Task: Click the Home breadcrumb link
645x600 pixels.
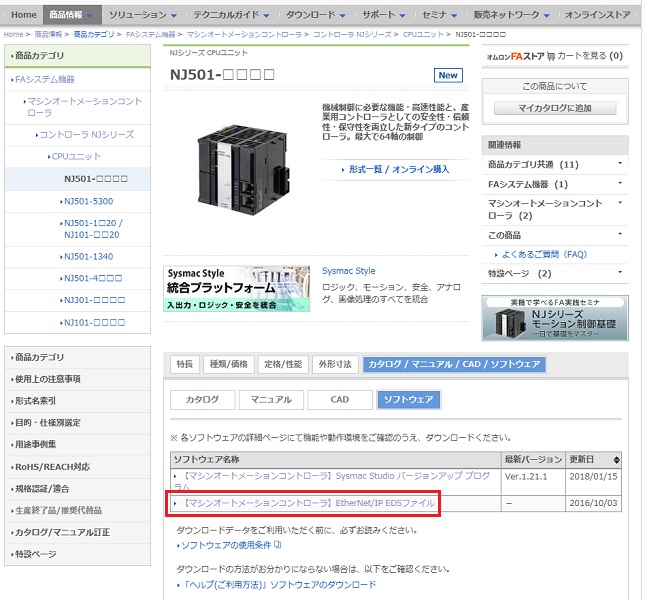Action: point(13,34)
